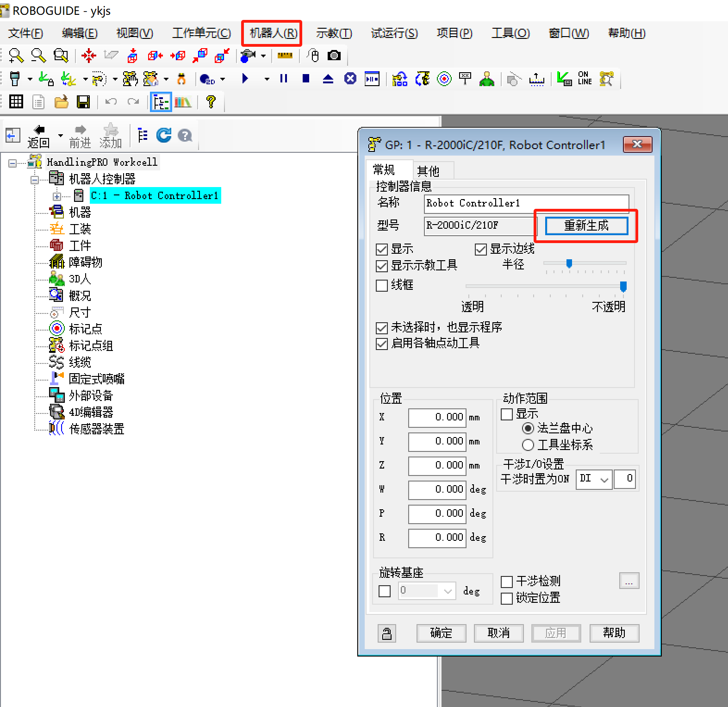
Task: Click the 重新生成 button
Action: (x=586, y=225)
